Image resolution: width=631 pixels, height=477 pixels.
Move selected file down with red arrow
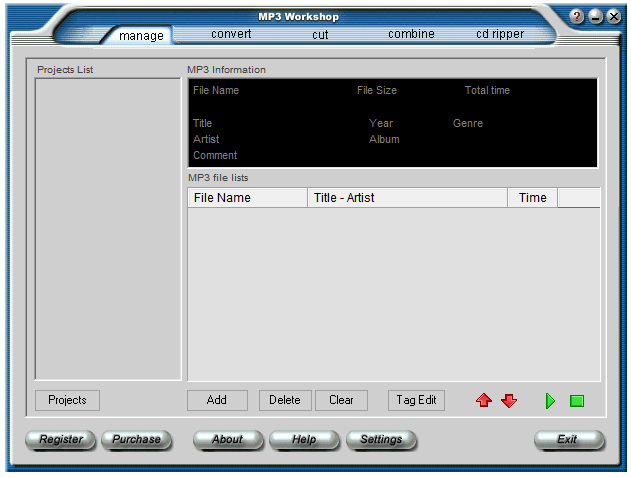[509, 401]
